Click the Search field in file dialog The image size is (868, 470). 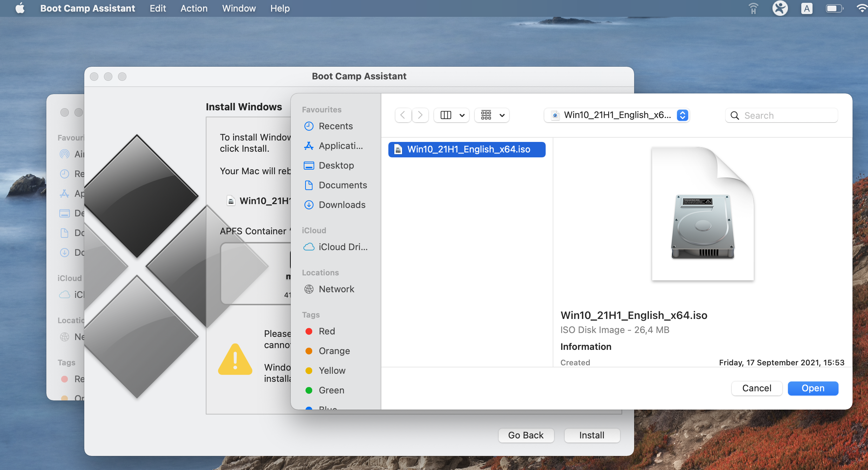point(782,116)
